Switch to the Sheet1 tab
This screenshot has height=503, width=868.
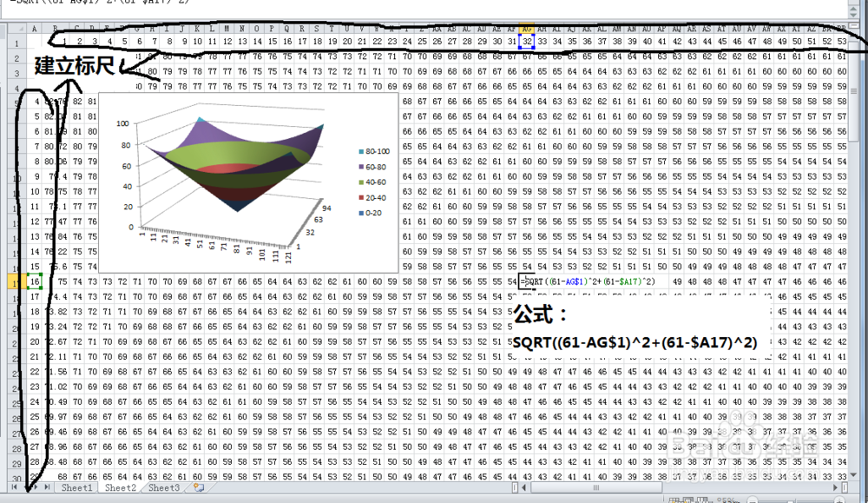tap(76, 488)
